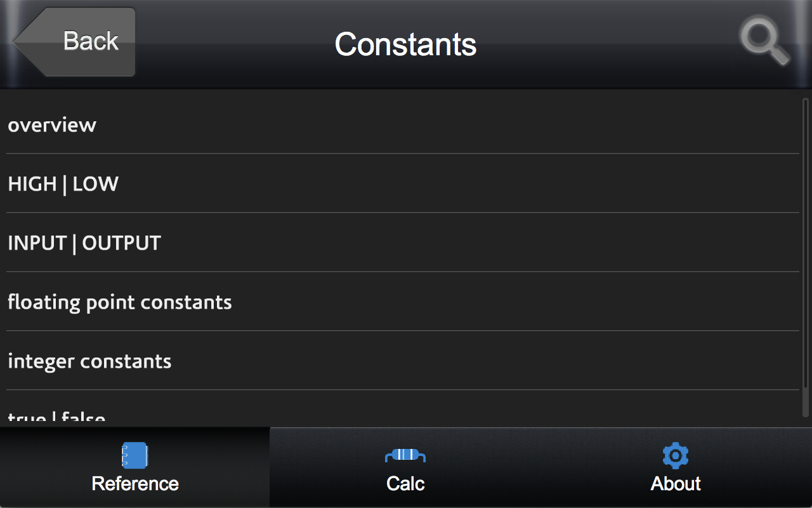Select the partially visible true | false entry
This screenshot has width=812, height=508.
tap(56, 418)
